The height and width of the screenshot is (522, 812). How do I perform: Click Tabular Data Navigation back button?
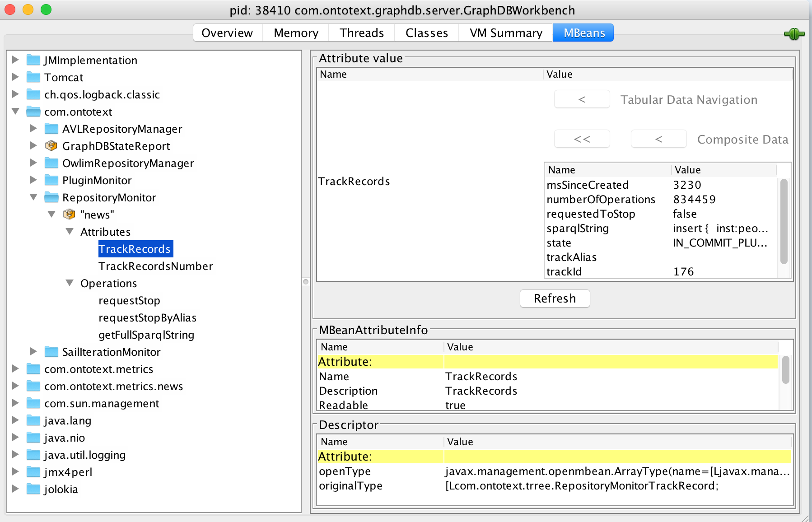[x=582, y=99]
